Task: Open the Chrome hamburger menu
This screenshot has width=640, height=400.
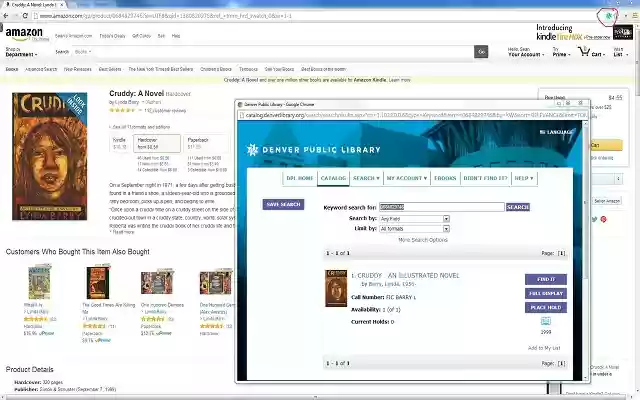Action: [635, 16]
